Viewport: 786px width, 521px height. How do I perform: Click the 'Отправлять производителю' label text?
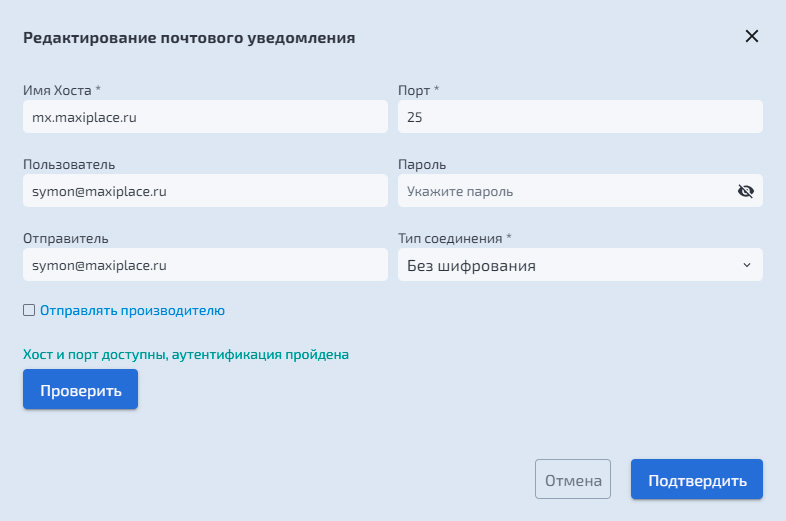click(132, 311)
